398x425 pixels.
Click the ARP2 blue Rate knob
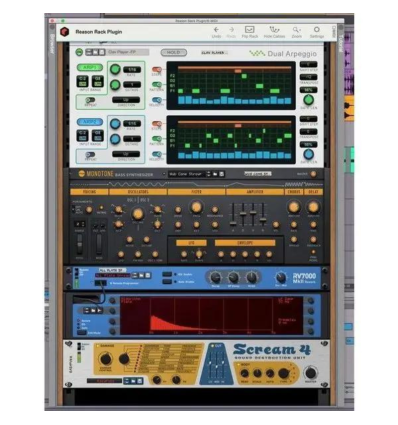115,124
